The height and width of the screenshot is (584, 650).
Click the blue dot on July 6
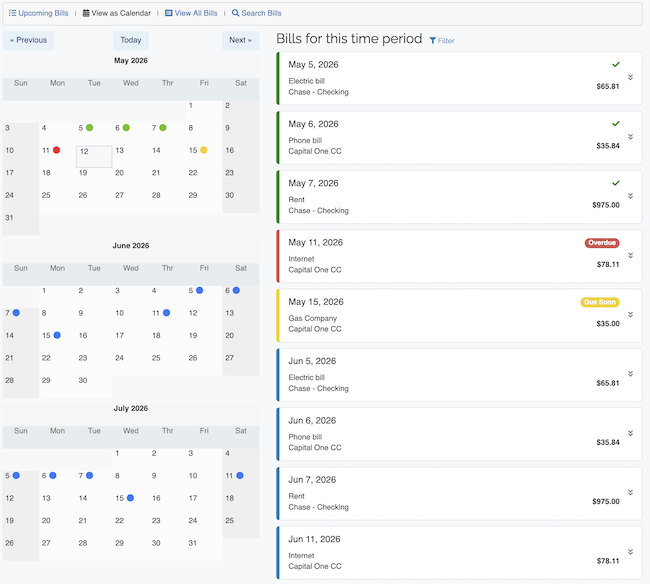[53, 475]
